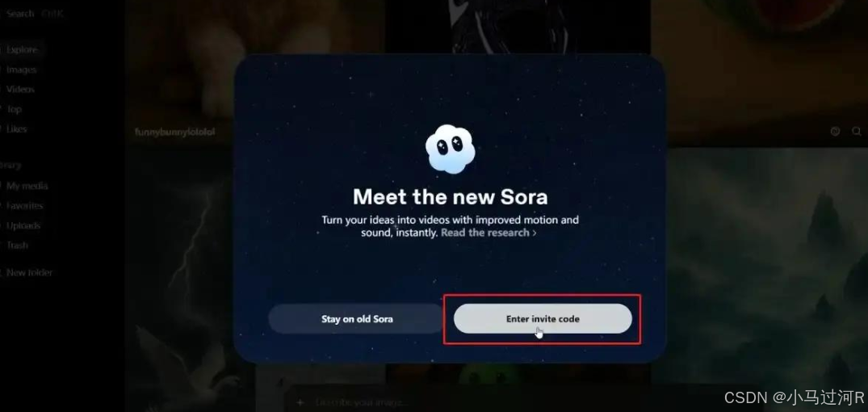
Task: Open Favorites in library
Action: click(x=24, y=206)
